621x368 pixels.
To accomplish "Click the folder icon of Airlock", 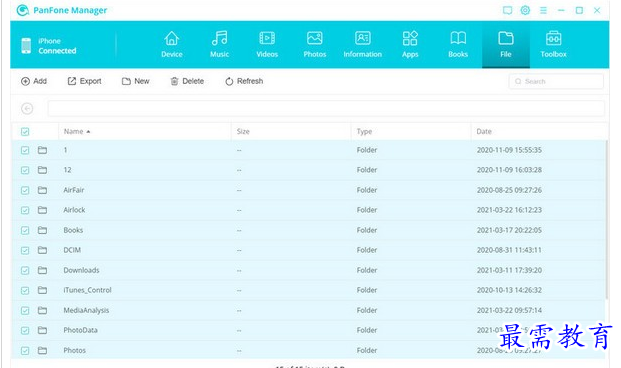I will pyautogui.click(x=42, y=210).
